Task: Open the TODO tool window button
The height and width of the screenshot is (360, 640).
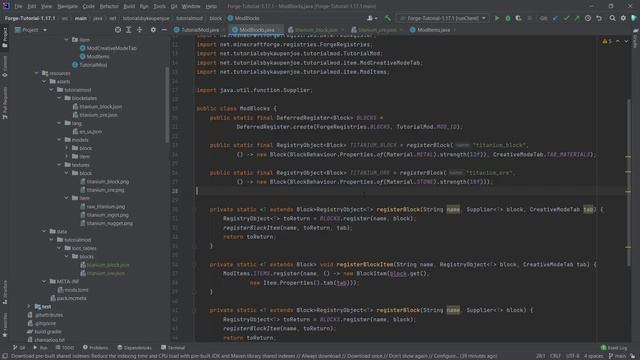Action: [65, 348]
